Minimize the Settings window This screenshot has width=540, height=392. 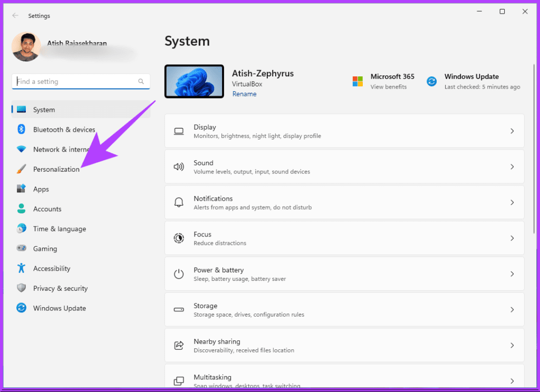[x=479, y=12]
